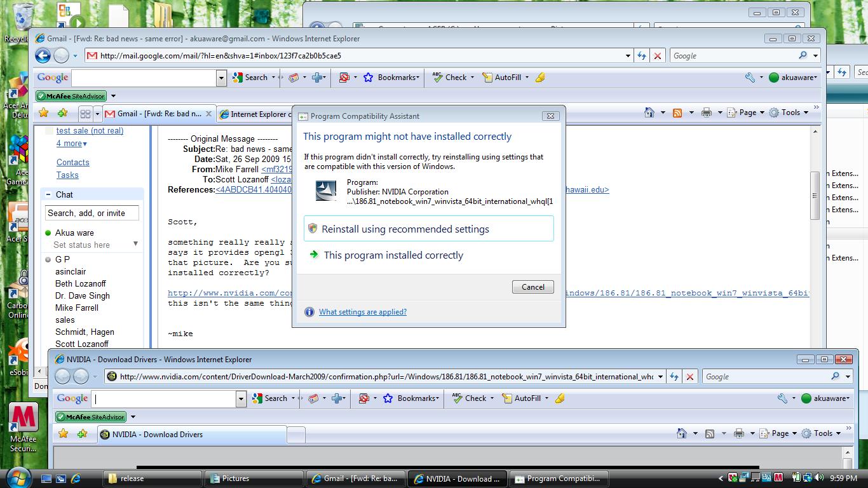
Task: Click Cancel in the Program Compatibility Assistant
Action: click(x=533, y=287)
